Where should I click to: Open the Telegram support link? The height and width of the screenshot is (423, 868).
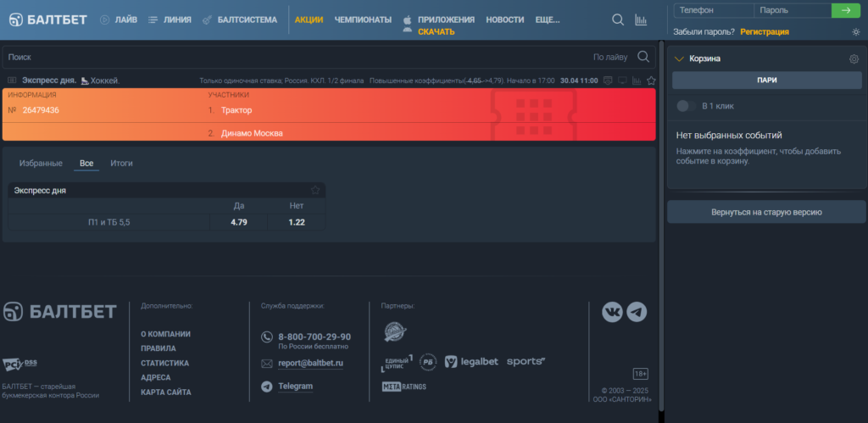296,386
